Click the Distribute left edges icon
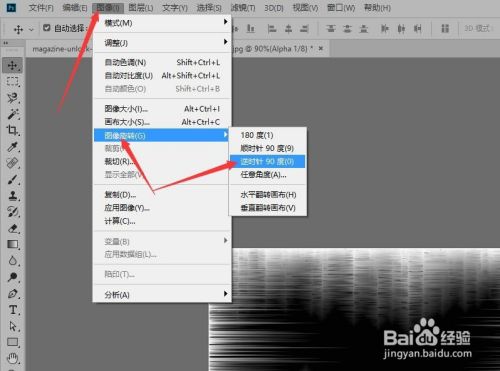500x371 pixels. pos(385,29)
